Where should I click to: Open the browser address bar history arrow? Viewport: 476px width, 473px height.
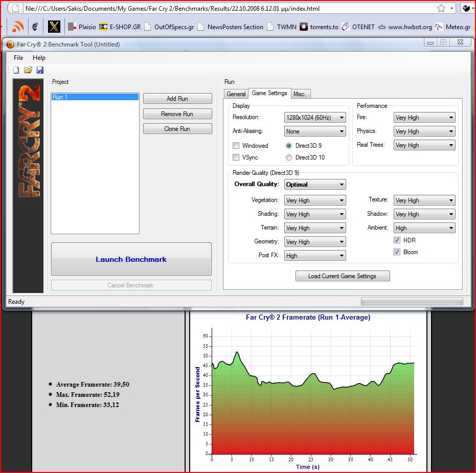[x=452, y=8]
